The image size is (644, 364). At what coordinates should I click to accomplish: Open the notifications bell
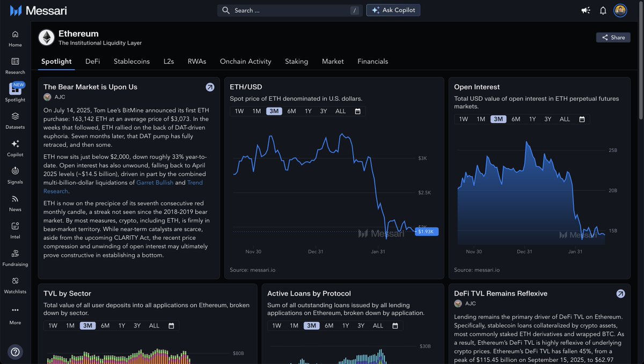pyautogui.click(x=603, y=10)
